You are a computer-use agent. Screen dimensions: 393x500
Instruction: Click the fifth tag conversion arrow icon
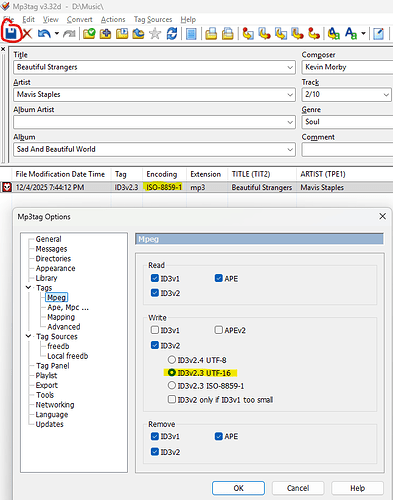pos(314,33)
